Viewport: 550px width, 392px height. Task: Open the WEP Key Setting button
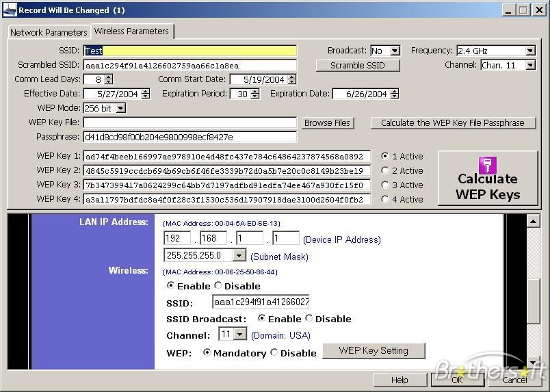click(374, 350)
